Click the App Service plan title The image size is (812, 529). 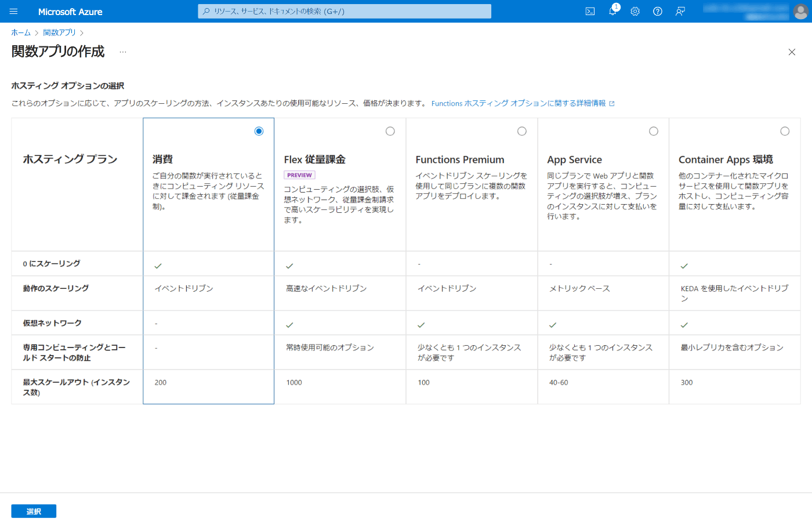click(x=575, y=160)
